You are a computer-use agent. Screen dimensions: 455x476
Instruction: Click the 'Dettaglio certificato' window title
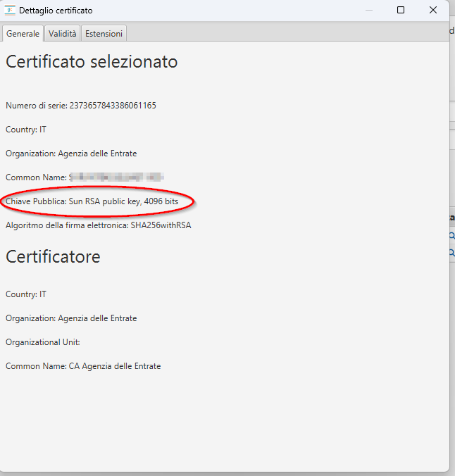56,11
